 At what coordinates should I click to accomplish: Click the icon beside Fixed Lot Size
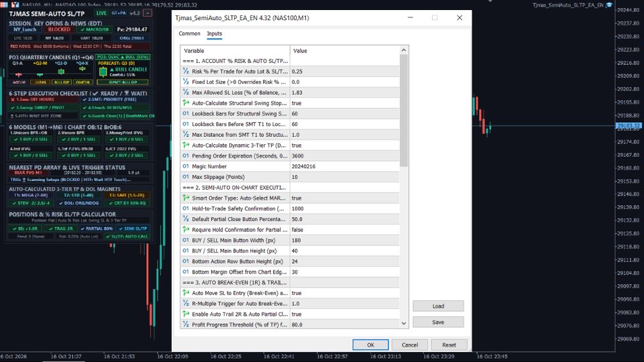(186, 82)
